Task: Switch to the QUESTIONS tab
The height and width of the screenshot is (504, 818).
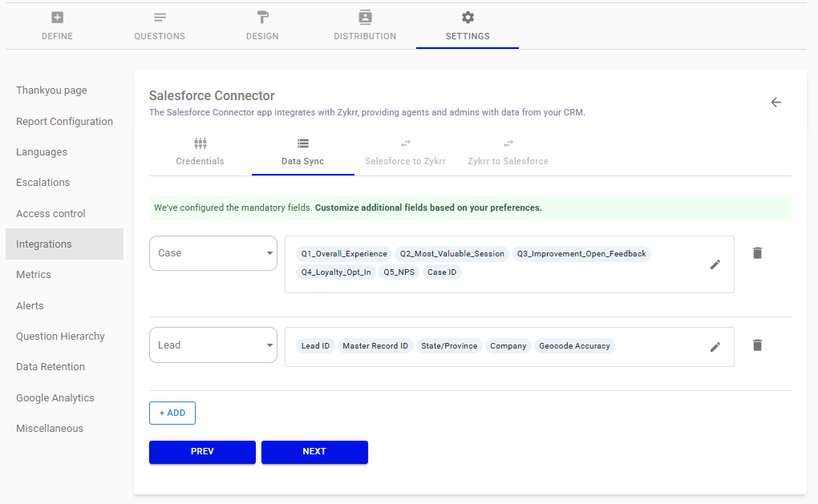Action: tap(160, 26)
